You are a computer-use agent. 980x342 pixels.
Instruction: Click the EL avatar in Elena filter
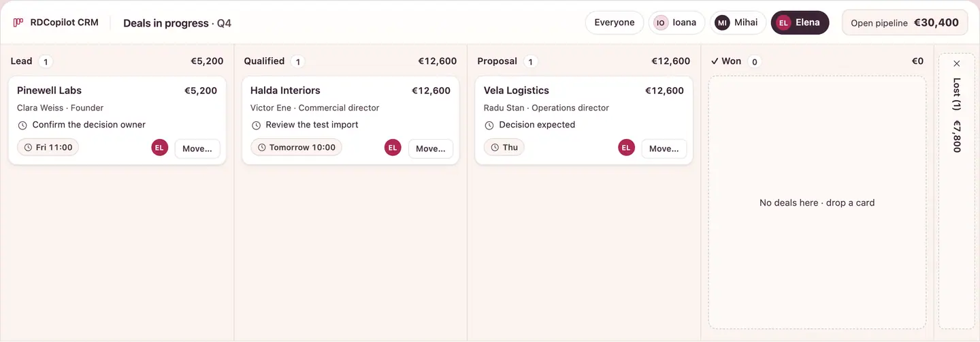click(783, 22)
